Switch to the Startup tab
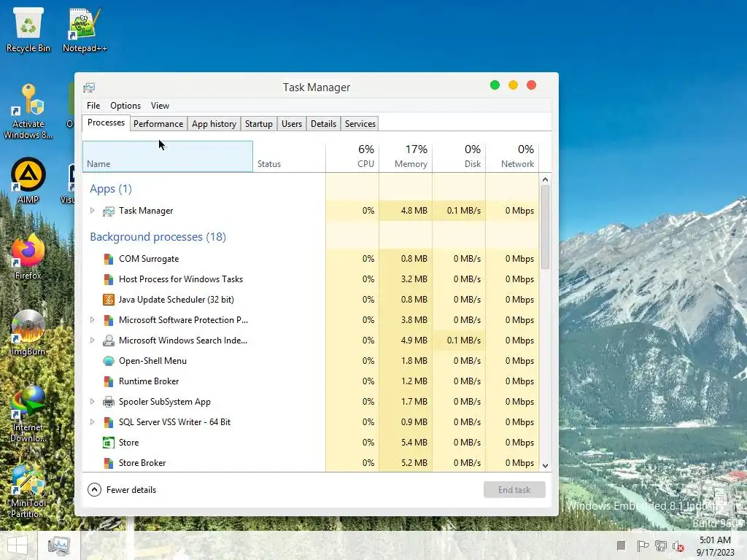 click(x=259, y=124)
